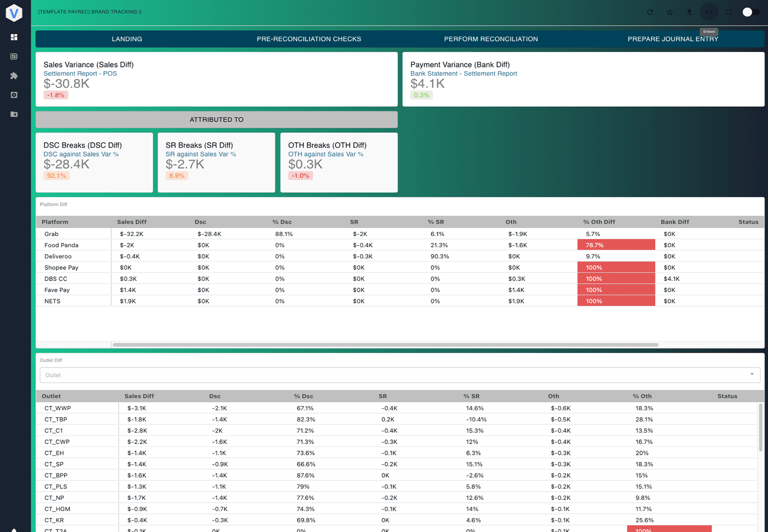The height and width of the screenshot is (532, 768).
Task: Open the table view icon in sidebar
Action: click(x=14, y=56)
